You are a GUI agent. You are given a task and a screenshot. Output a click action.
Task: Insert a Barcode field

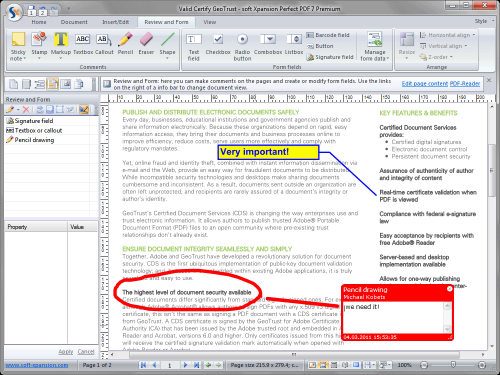click(x=328, y=35)
